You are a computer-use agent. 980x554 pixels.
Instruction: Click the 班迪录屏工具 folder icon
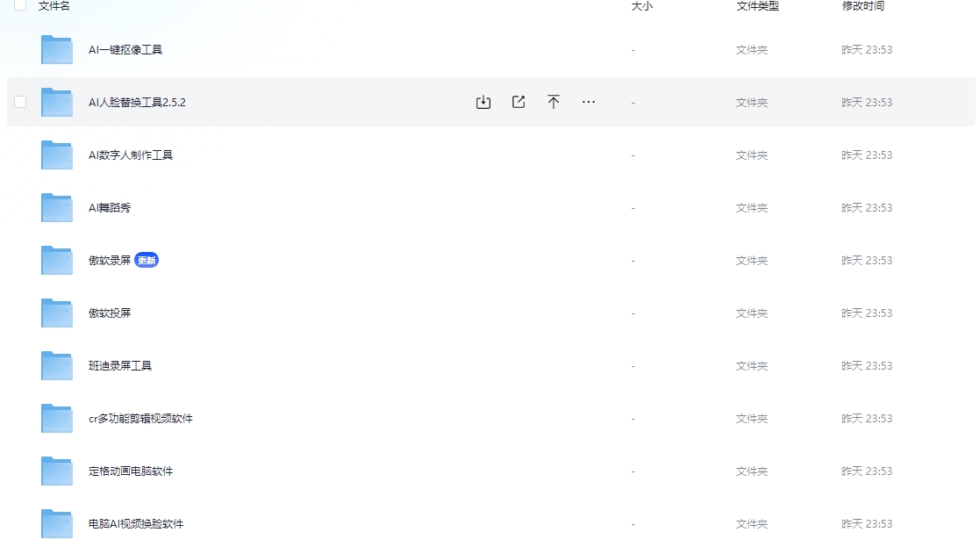tap(57, 366)
